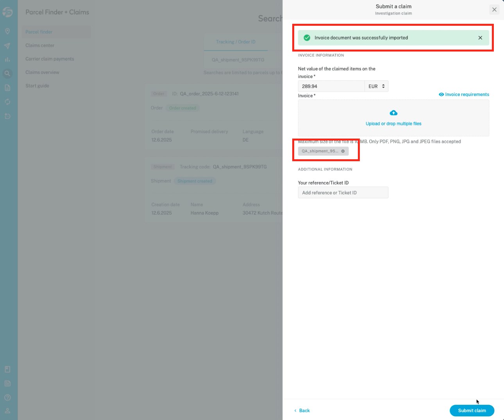
Task: Open the speech bubble sidebar icon
Action: (7, 116)
